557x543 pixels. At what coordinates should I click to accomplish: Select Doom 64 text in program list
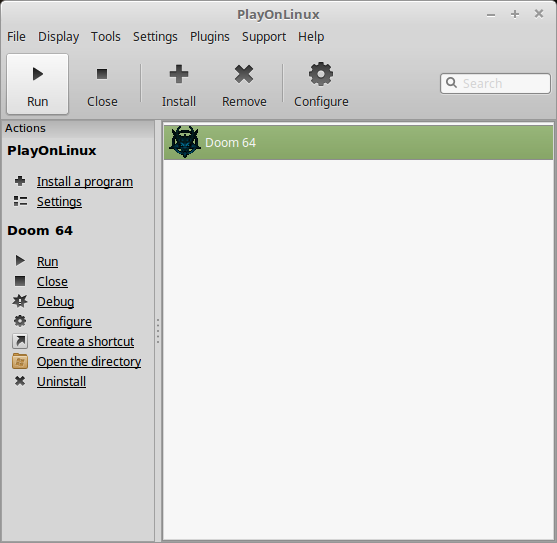click(x=231, y=142)
